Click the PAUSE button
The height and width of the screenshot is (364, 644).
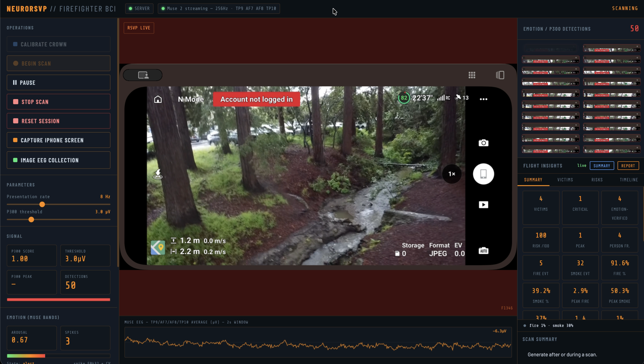59,83
